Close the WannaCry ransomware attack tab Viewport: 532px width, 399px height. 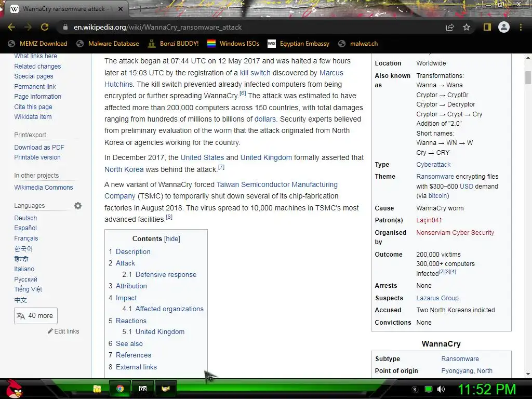(x=121, y=9)
